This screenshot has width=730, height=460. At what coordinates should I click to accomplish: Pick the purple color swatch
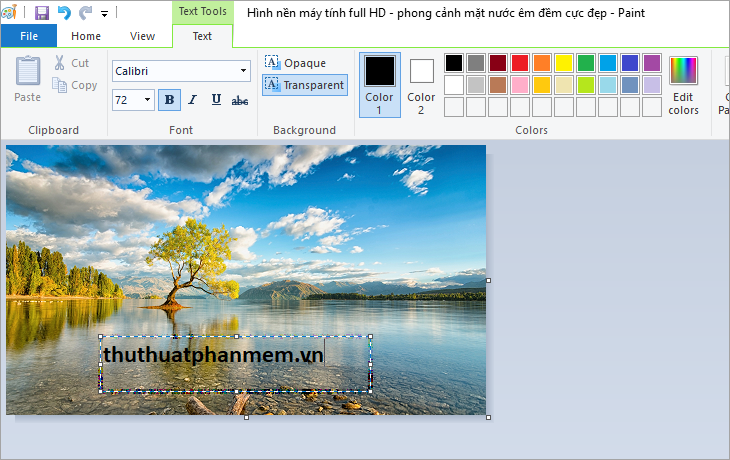(x=652, y=63)
